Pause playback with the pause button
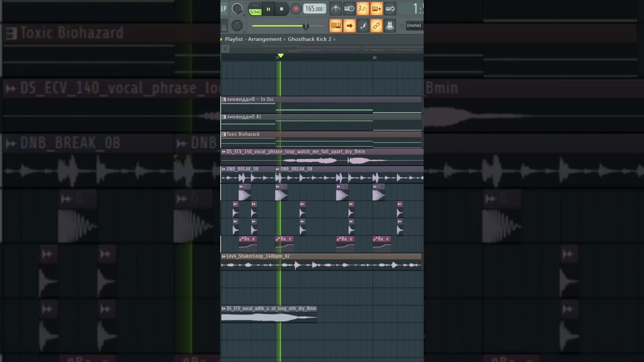This screenshot has width=644, height=362. tap(268, 9)
